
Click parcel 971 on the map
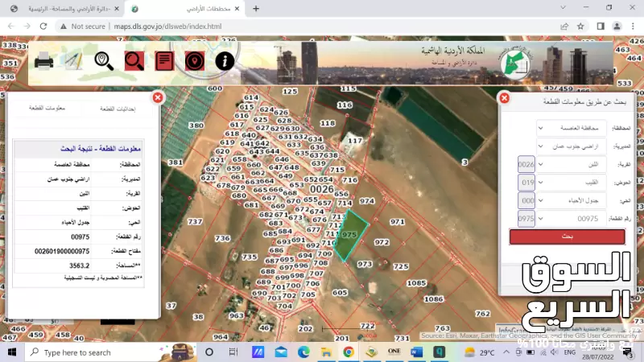[397, 222]
